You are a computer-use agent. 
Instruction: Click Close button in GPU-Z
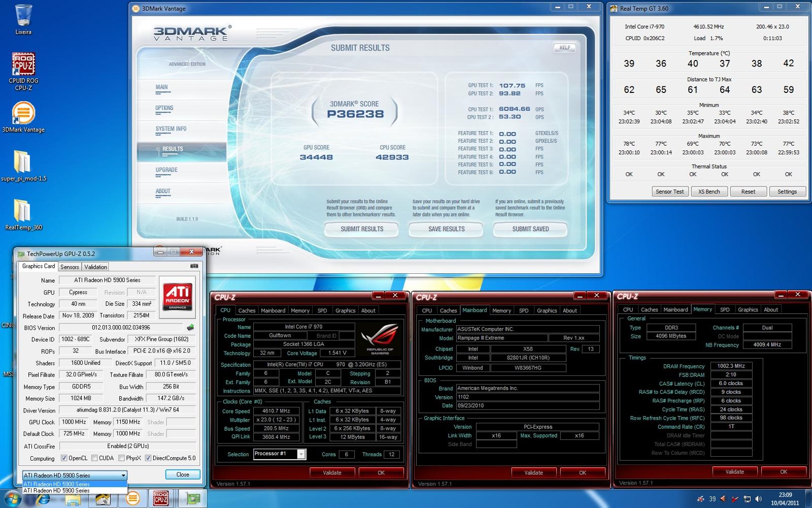coord(183,474)
